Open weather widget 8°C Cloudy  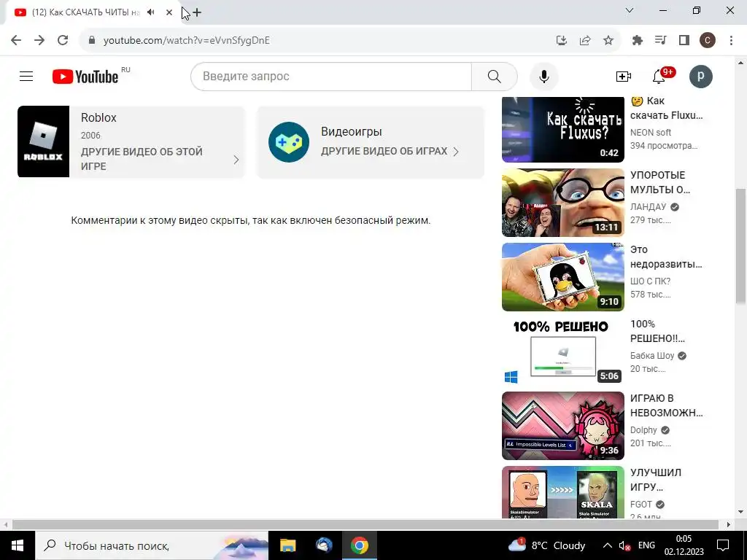tap(546, 545)
